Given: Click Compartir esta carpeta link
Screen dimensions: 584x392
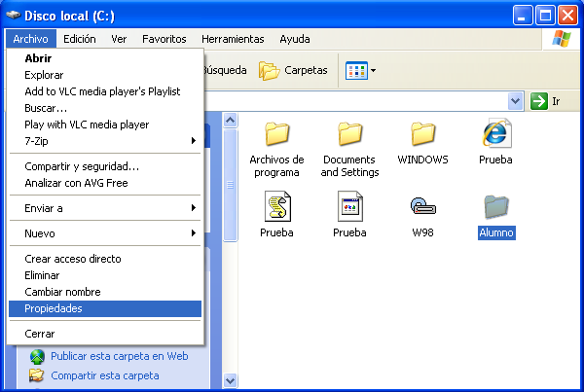Looking at the screenshot, I should click(x=104, y=374).
